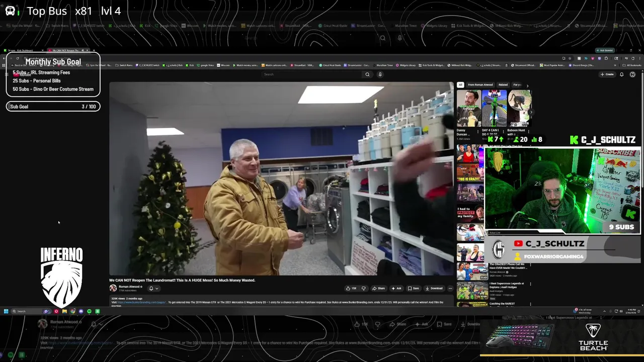Open the Danny Duncan short thumbnail
644x362 pixels.
click(469, 108)
